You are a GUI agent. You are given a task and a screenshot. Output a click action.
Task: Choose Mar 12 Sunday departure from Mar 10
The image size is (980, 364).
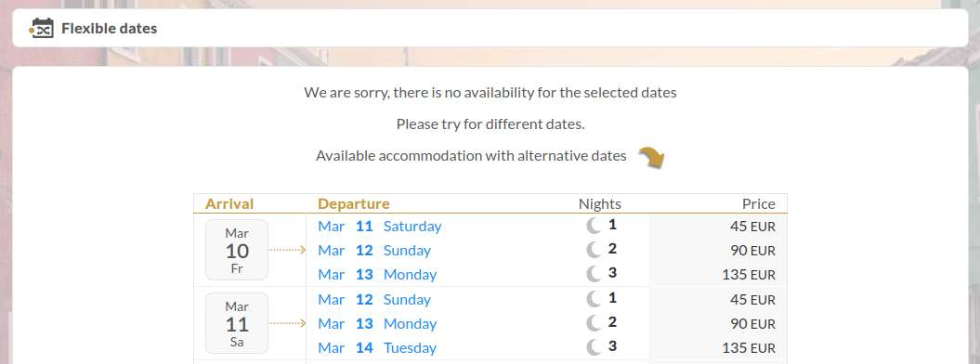point(374,251)
